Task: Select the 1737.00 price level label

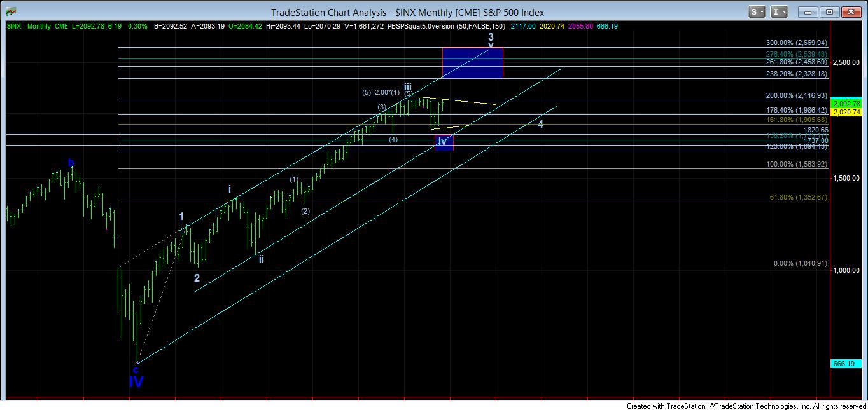Action: point(816,140)
